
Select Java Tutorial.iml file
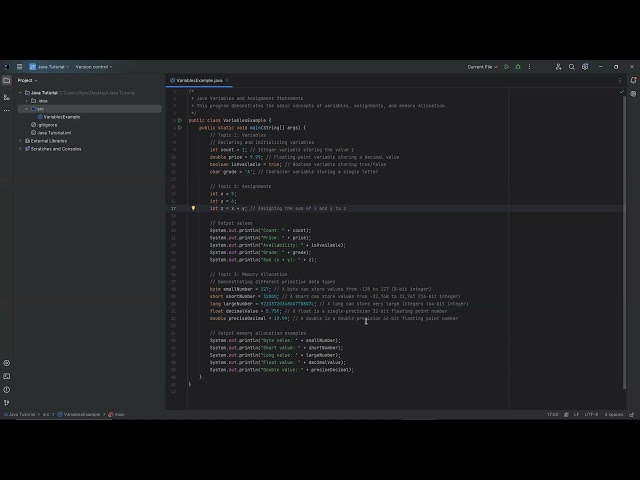(x=51, y=133)
